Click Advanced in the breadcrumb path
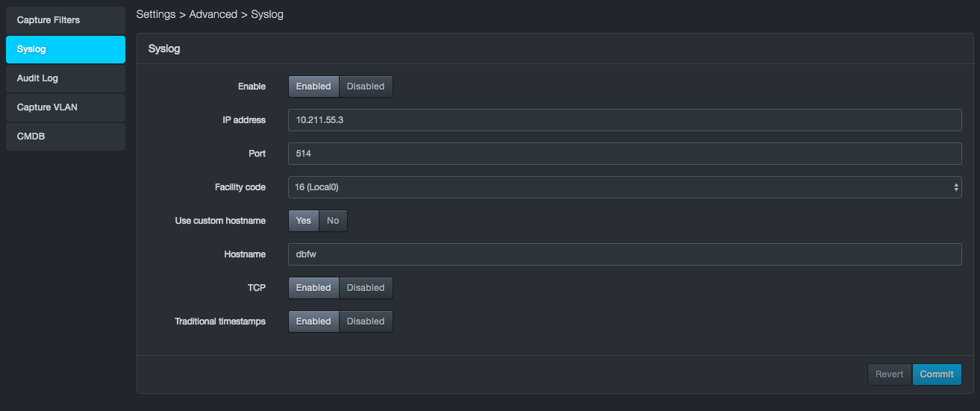 click(213, 14)
